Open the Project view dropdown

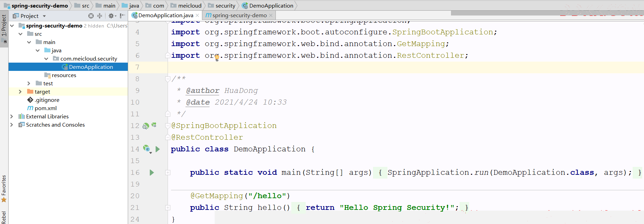coord(44,16)
